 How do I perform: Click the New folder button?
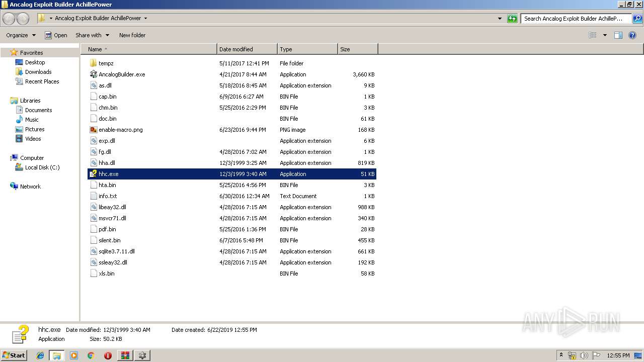click(132, 35)
